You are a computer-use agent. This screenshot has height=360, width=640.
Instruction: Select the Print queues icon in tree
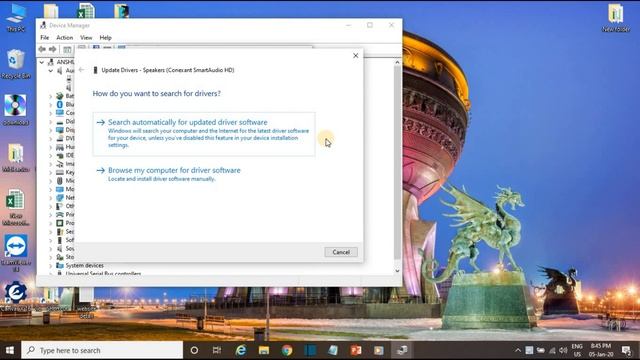(60, 214)
